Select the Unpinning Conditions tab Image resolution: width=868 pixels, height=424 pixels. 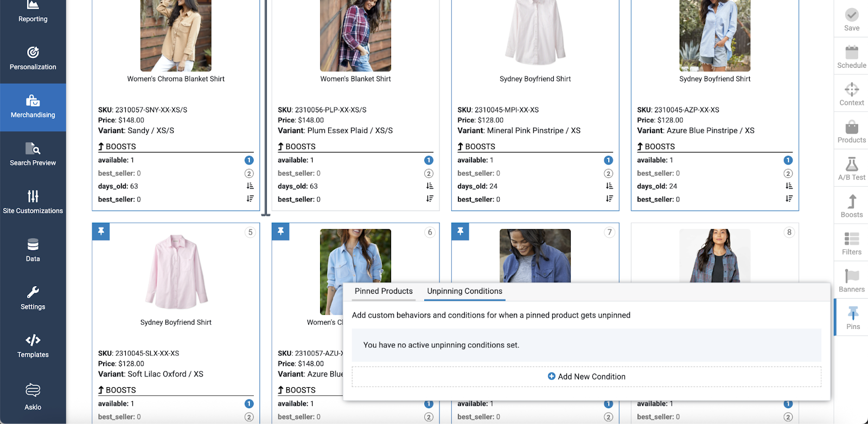(x=464, y=291)
